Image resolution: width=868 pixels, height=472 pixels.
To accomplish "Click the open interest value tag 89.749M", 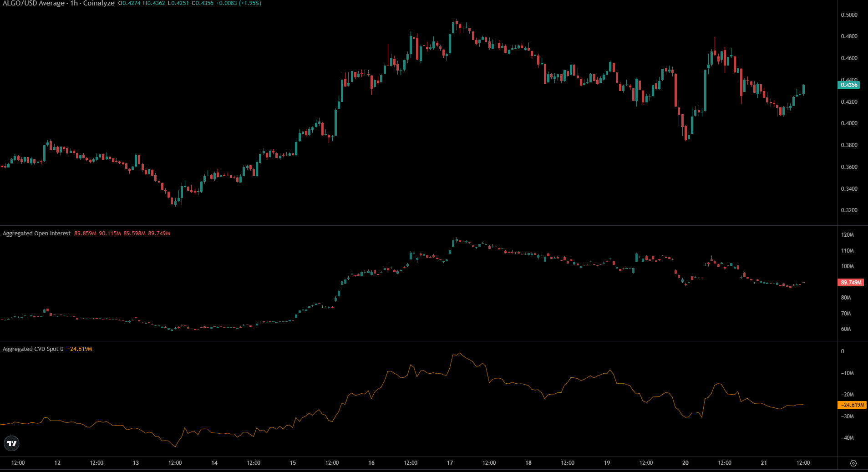I will (x=851, y=283).
